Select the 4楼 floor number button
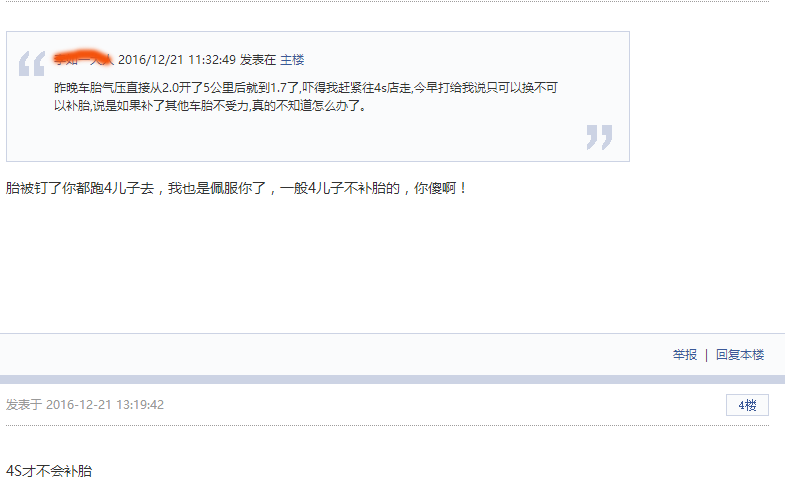The width and height of the screenshot is (785, 500). (x=747, y=405)
